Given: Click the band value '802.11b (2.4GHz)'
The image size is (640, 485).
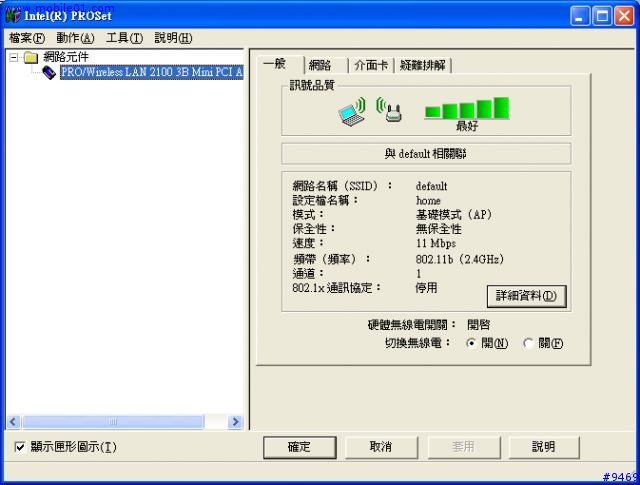Looking at the screenshot, I should 460,259.
